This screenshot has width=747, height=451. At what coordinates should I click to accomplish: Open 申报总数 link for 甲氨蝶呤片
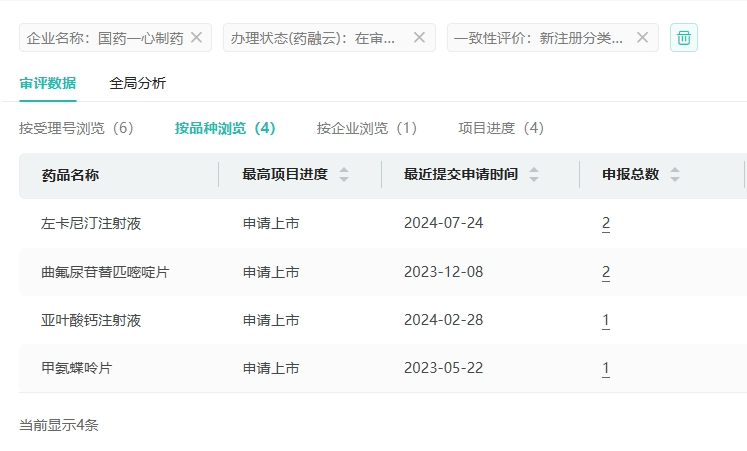(606, 368)
